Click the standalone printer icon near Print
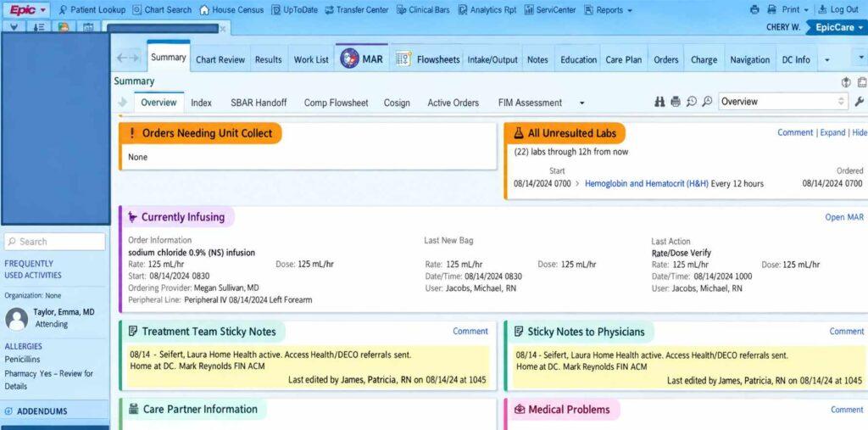The height and width of the screenshot is (430, 868). 754,10
